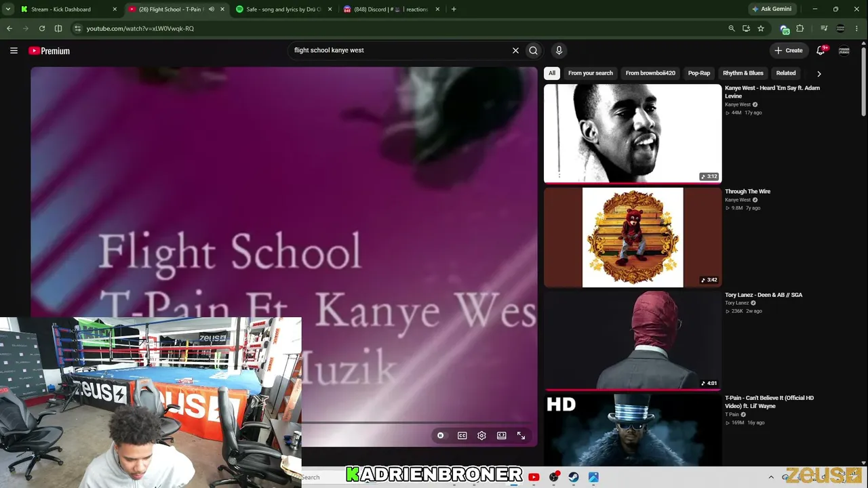The image size is (868, 488).
Task: Filter recommendations by Pop-Rap
Action: pyautogui.click(x=699, y=73)
